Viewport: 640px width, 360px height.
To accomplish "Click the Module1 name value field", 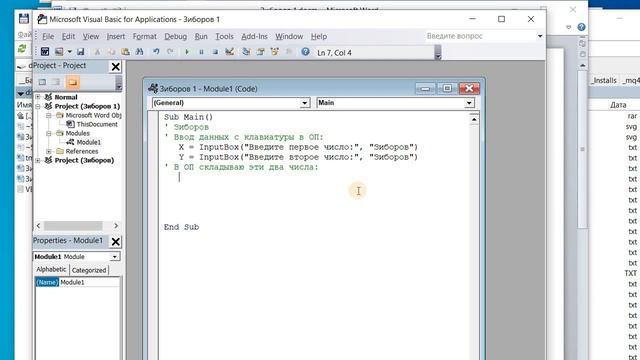I will (x=89, y=282).
